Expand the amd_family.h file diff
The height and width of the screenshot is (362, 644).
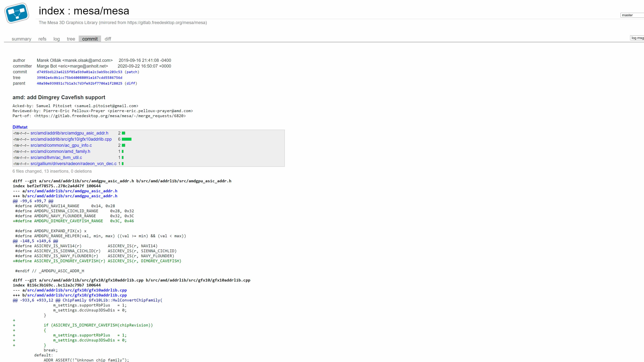pyautogui.click(x=60, y=151)
